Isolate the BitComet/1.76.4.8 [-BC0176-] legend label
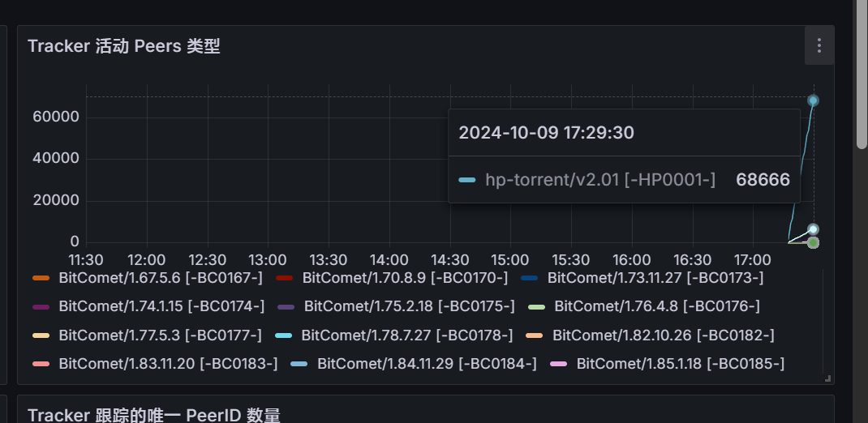 click(657, 306)
